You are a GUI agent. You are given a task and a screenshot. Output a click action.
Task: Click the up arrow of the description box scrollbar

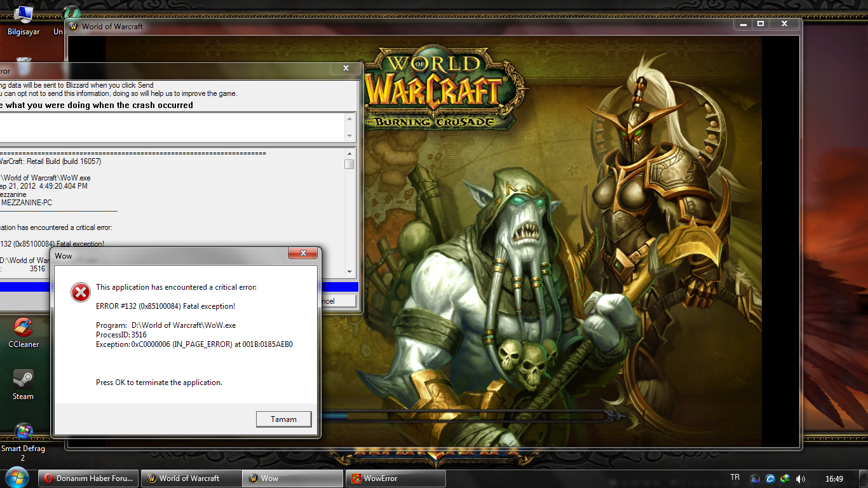pyautogui.click(x=349, y=118)
